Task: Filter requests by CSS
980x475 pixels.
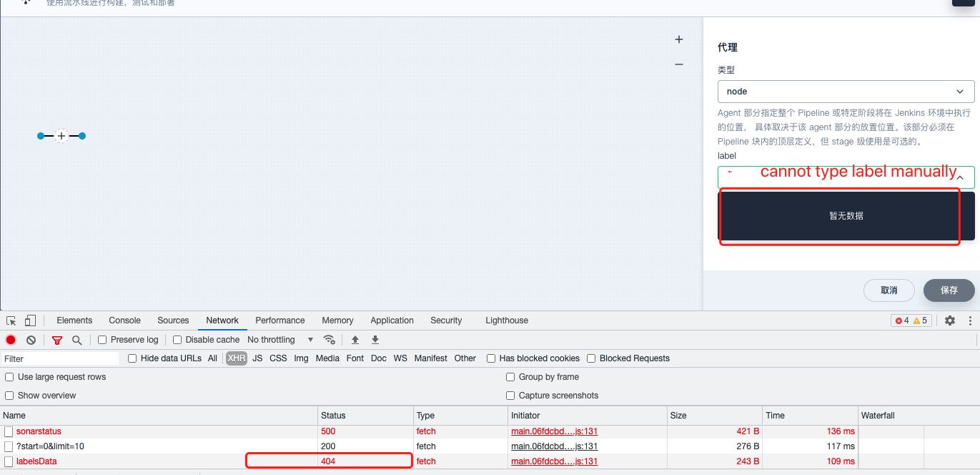Action: pyautogui.click(x=278, y=358)
